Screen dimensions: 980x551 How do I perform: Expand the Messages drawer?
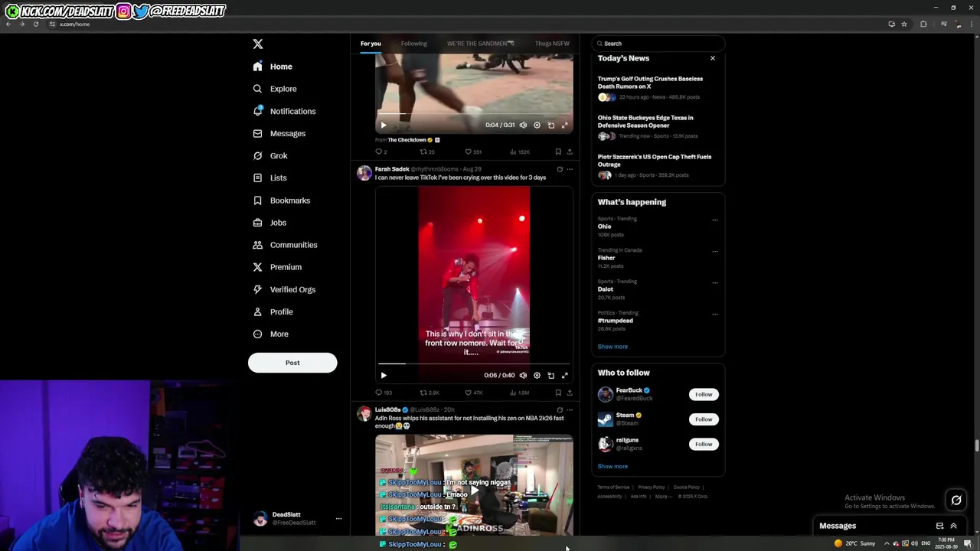click(x=953, y=526)
